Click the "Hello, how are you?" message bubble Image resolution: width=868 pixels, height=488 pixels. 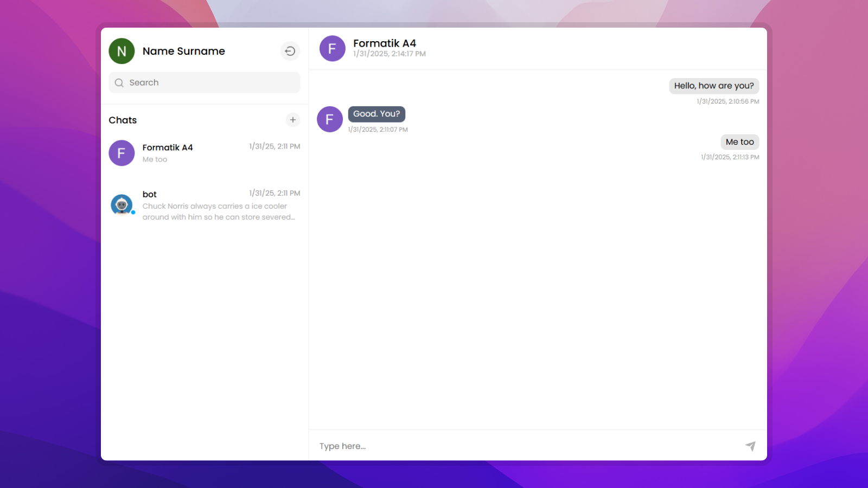click(714, 86)
